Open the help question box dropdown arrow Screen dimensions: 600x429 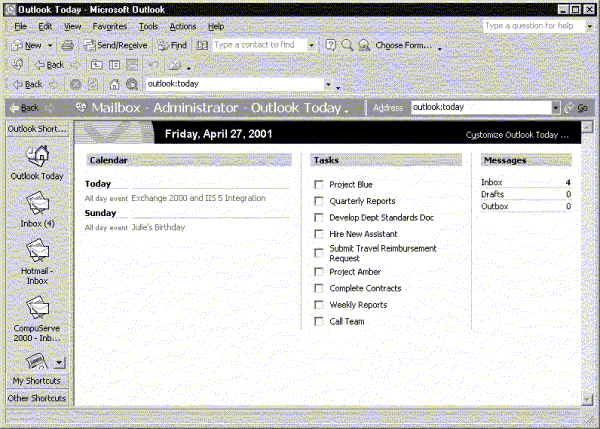(589, 26)
